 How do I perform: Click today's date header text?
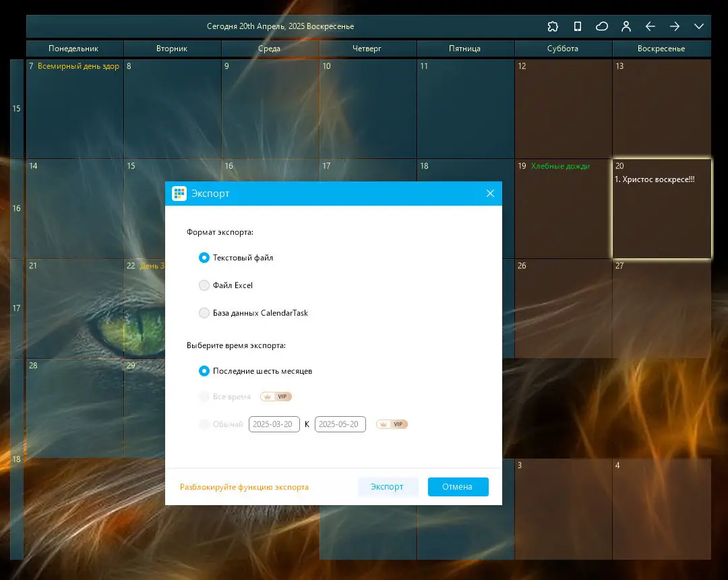(x=280, y=26)
